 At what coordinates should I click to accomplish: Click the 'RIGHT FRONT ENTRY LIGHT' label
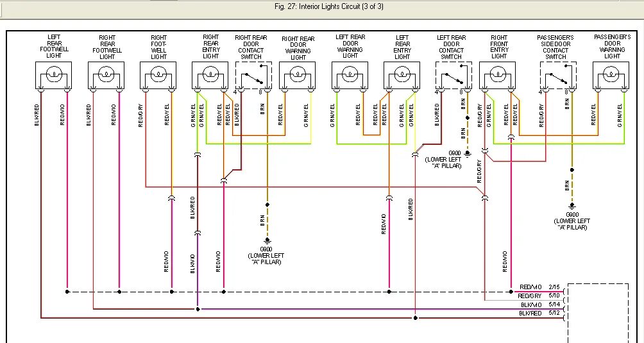click(x=499, y=47)
